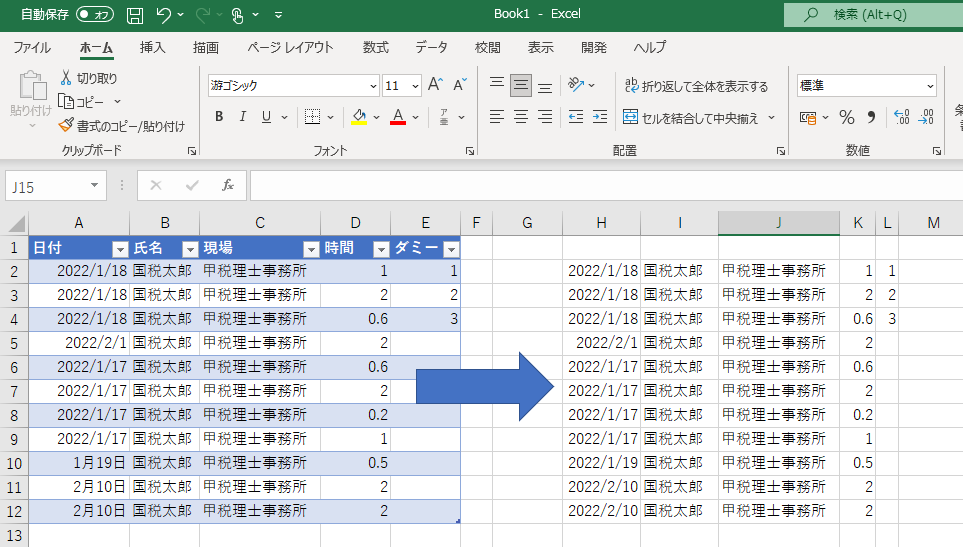The width and height of the screenshot is (963, 547).
Task: Click the Undo arrow icon
Action: 164,15
